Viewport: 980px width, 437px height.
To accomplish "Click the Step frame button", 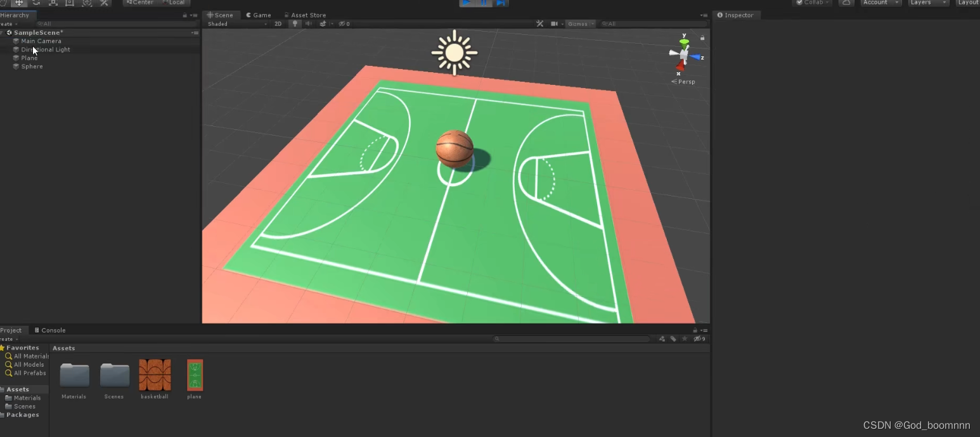I will [x=501, y=3].
